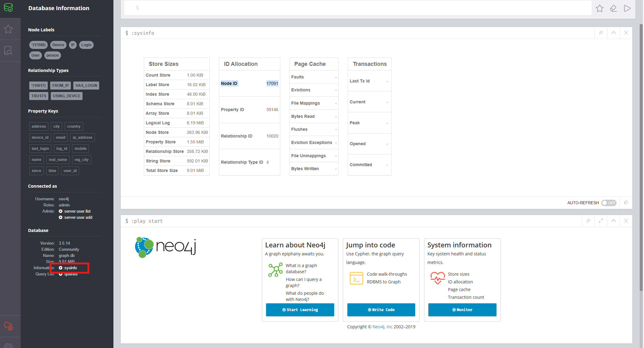
Task: Select the city property key
Action: pos(56,126)
